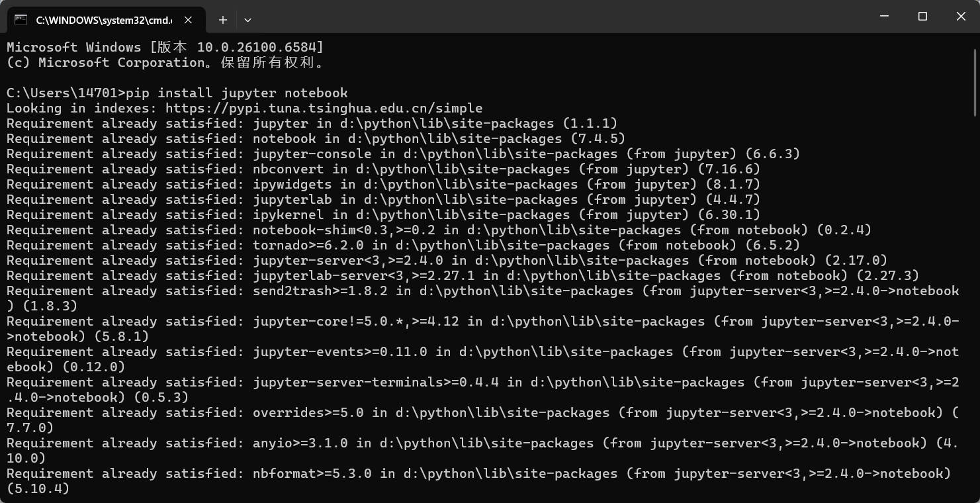Open the tab list dropdown chevron
The width and height of the screenshot is (980, 503).
click(247, 20)
